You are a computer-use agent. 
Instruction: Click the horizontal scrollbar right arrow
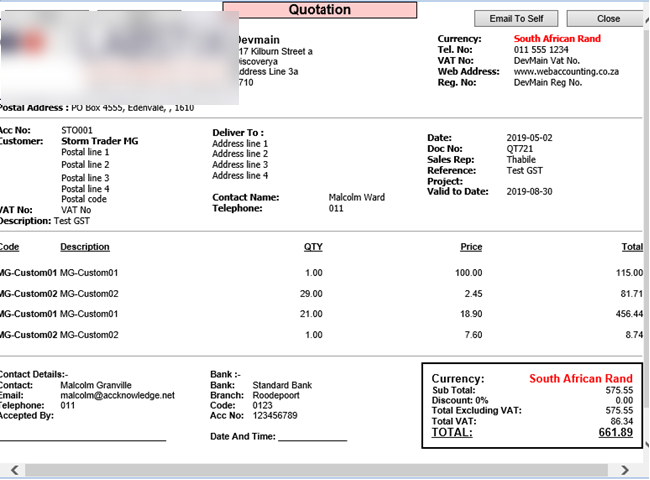[x=625, y=470]
